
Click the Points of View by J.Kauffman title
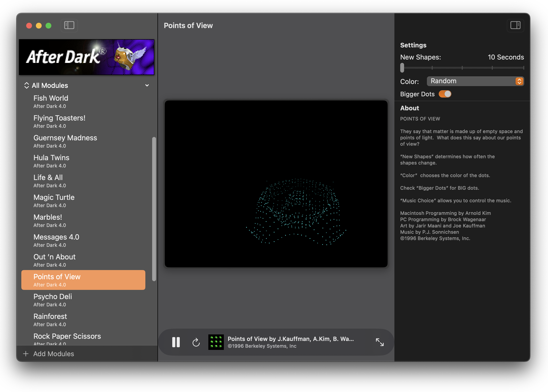click(291, 339)
